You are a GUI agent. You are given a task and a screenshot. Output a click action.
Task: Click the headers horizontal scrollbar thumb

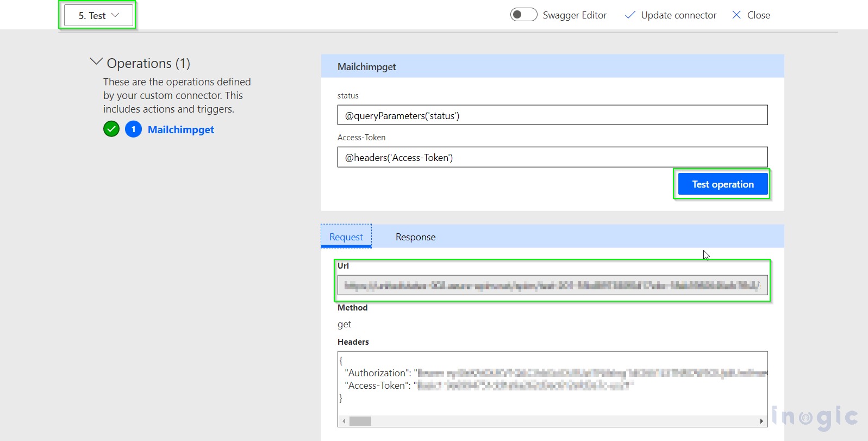click(x=360, y=421)
